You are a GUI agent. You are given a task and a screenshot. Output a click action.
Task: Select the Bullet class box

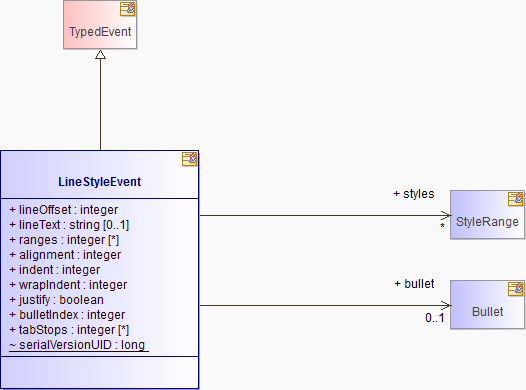(487, 305)
